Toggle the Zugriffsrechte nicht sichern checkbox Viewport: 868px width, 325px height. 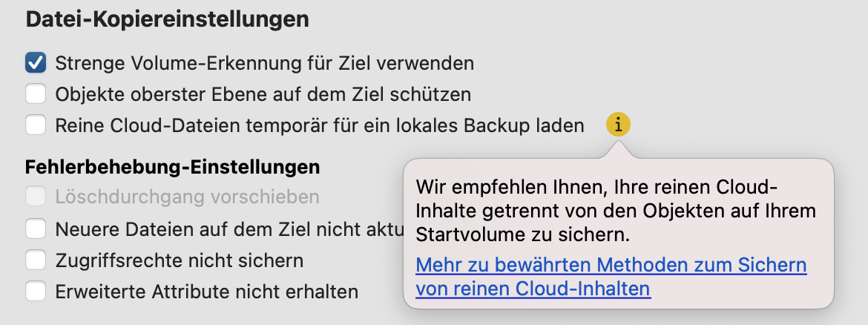click(x=36, y=260)
